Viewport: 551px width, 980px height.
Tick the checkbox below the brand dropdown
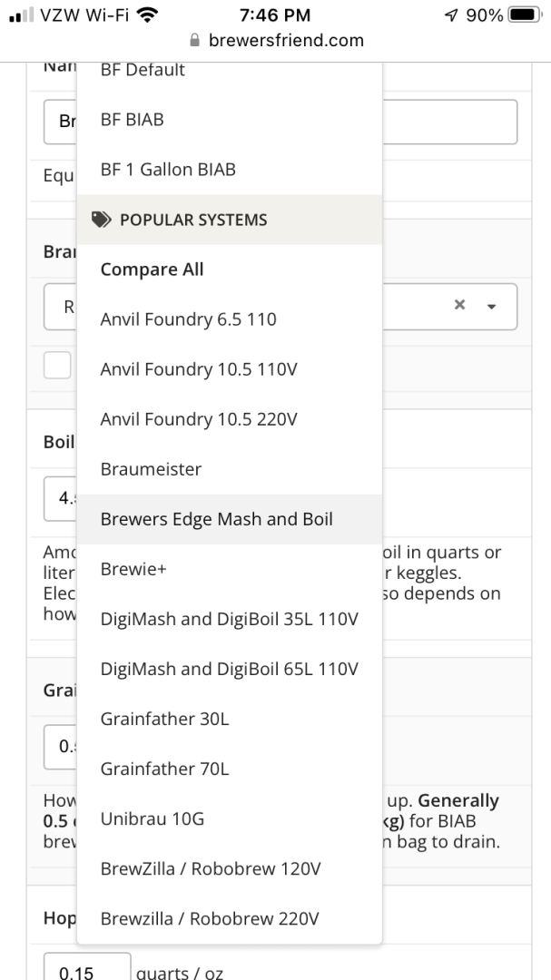pyautogui.click(x=57, y=365)
